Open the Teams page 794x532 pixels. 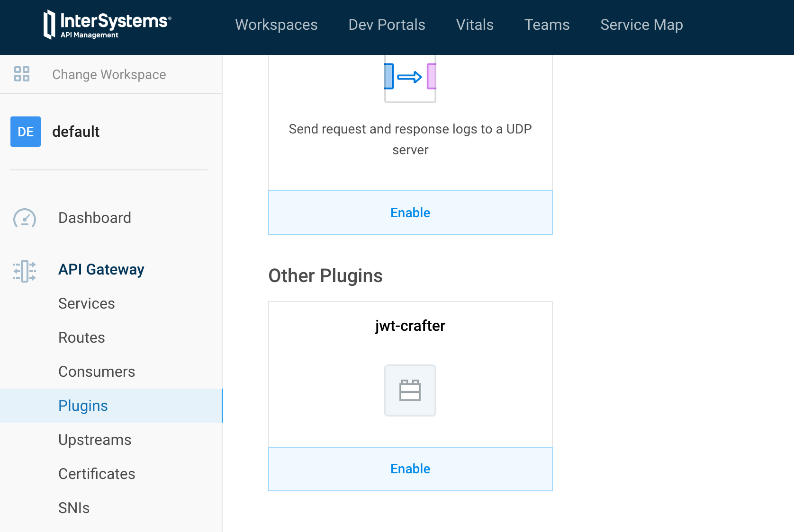point(547,25)
